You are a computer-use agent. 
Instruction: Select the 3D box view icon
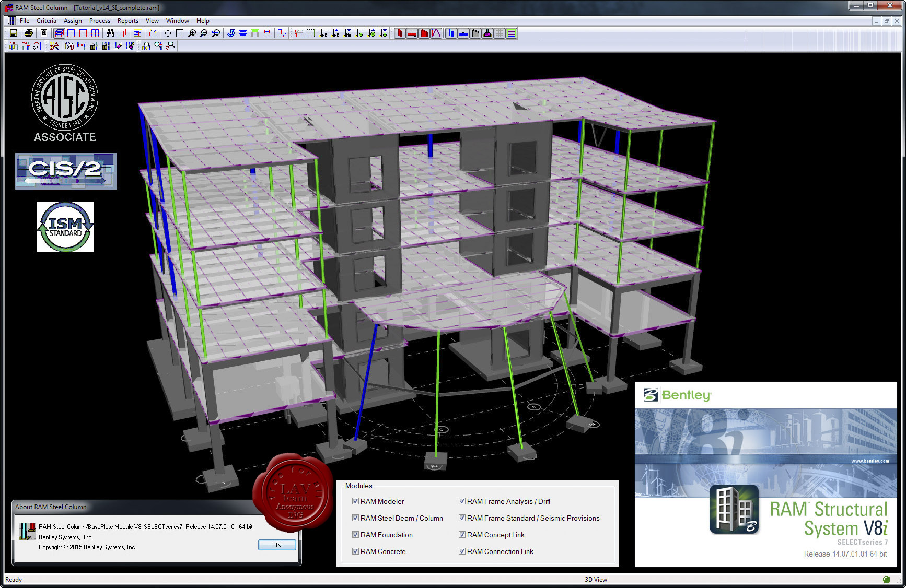pos(60,33)
